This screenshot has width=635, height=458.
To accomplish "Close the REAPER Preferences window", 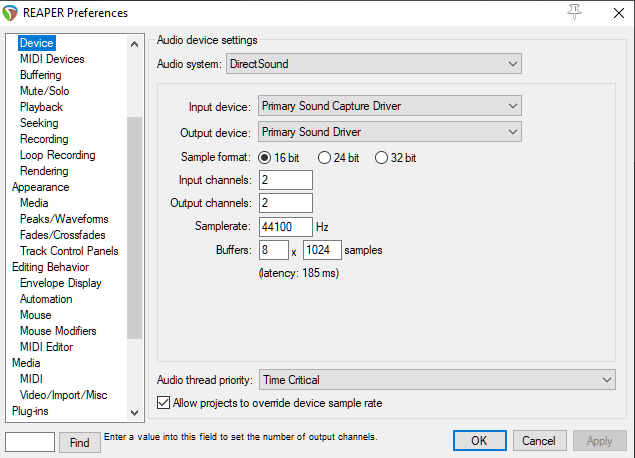I will point(619,13).
